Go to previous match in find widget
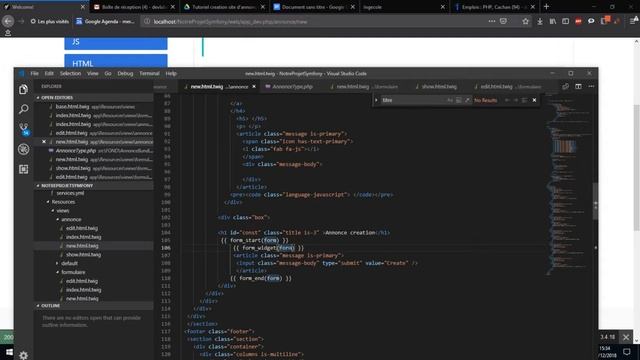Viewport: 640px width, 360px height. [x=507, y=100]
